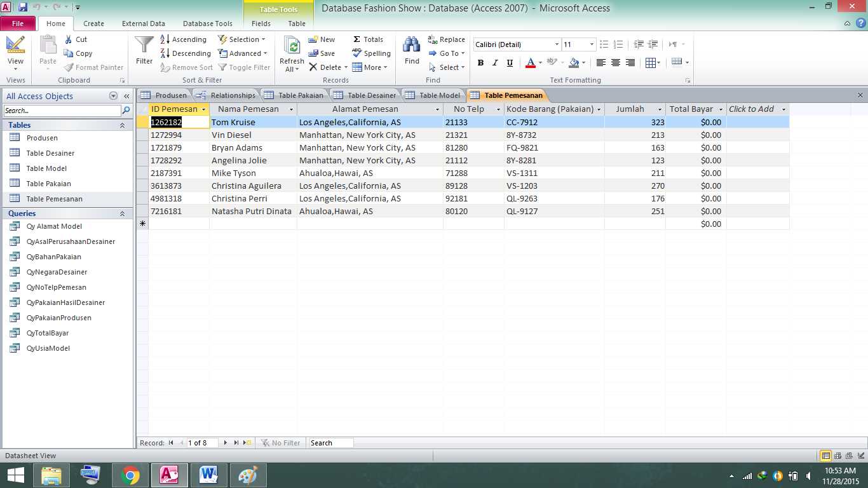Viewport: 868px width, 488px height.
Task: Switch to PivotTable view in status bar
Action: (x=837, y=456)
